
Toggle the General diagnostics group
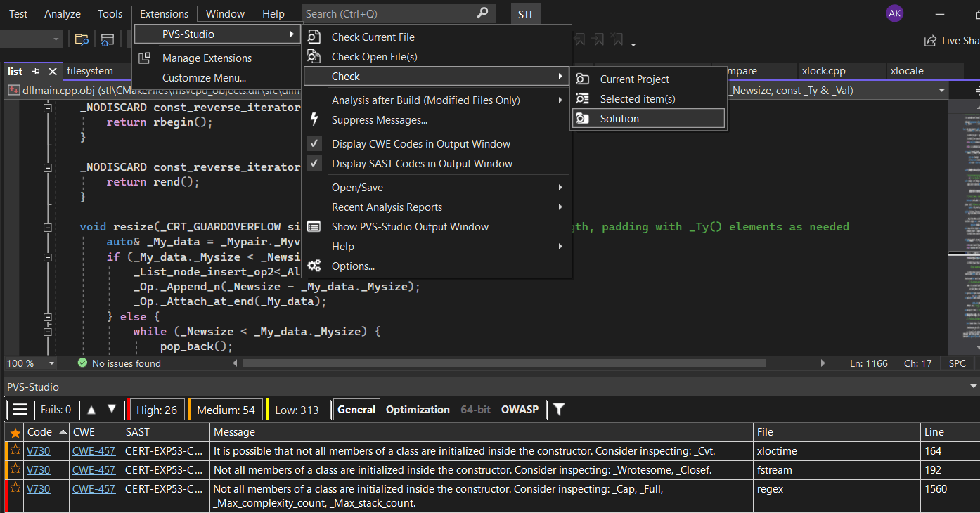pos(356,410)
